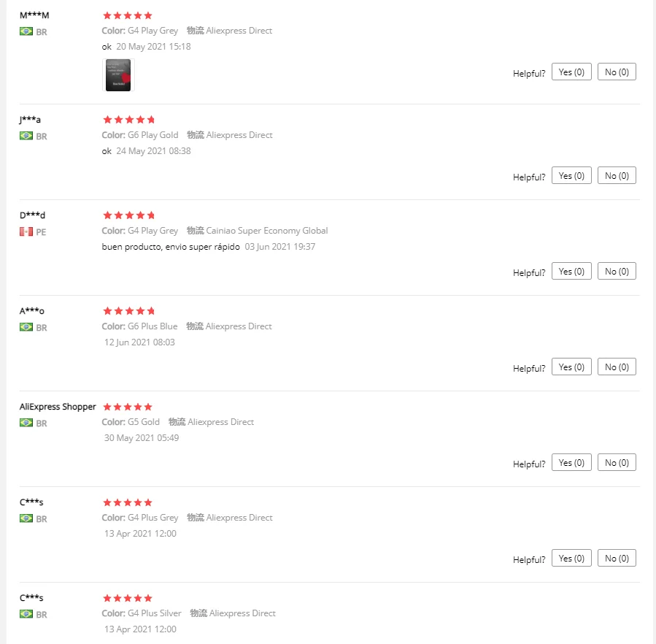Vote Yes on J***a's review
Image resolution: width=656 pixels, height=644 pixels.
pos(571,175)
